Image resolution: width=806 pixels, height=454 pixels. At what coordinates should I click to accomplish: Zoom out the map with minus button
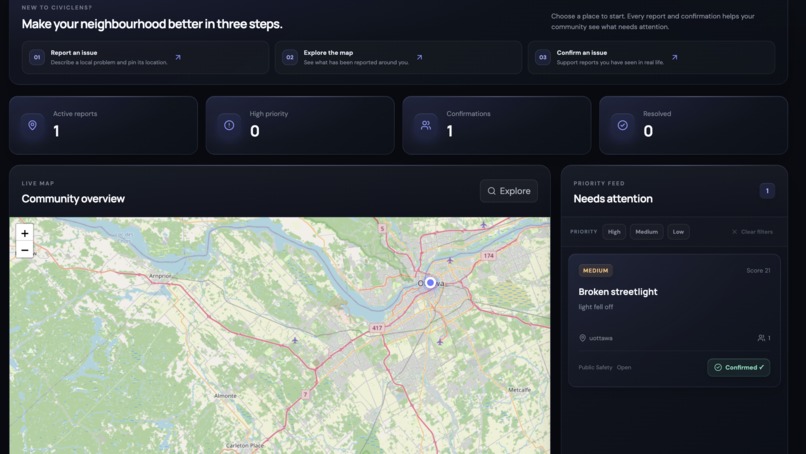[x=25, y=250]
